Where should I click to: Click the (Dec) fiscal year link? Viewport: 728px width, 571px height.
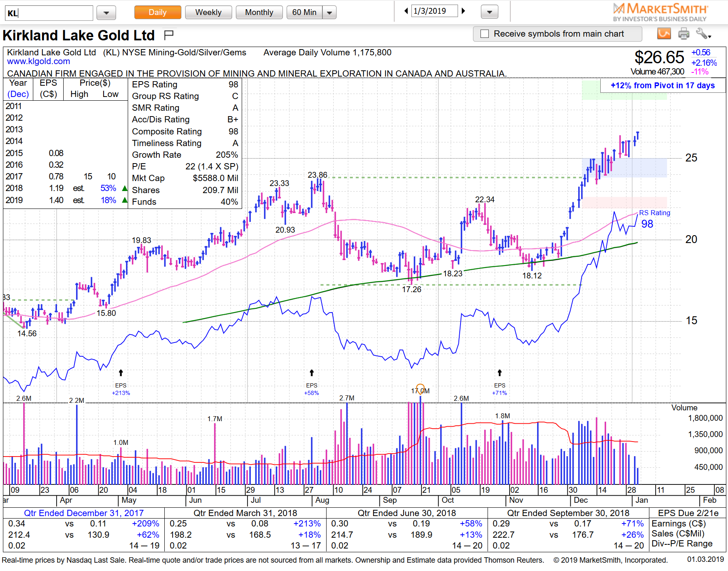click(18, 94)
